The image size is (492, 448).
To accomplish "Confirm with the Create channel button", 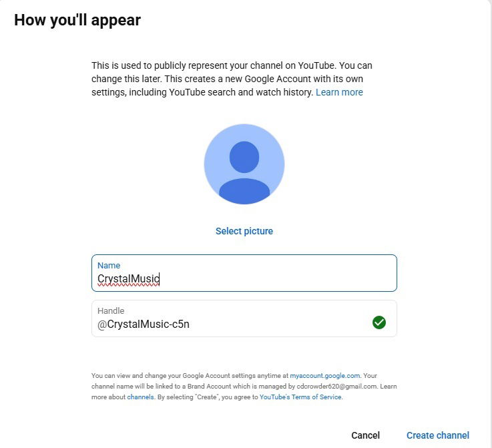I will (x=438, y=435).
